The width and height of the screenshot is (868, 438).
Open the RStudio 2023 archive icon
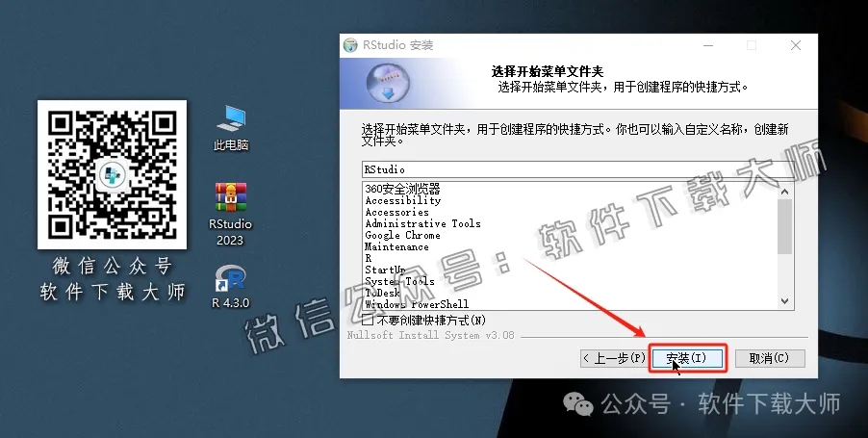(230, 214)
